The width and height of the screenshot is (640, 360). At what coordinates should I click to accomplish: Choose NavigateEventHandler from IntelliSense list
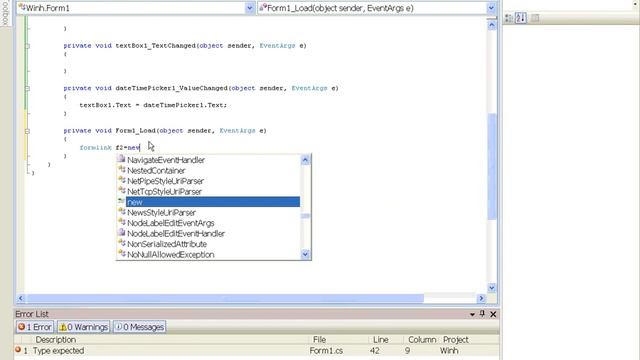pyautogui.click(x=166, y=160)
